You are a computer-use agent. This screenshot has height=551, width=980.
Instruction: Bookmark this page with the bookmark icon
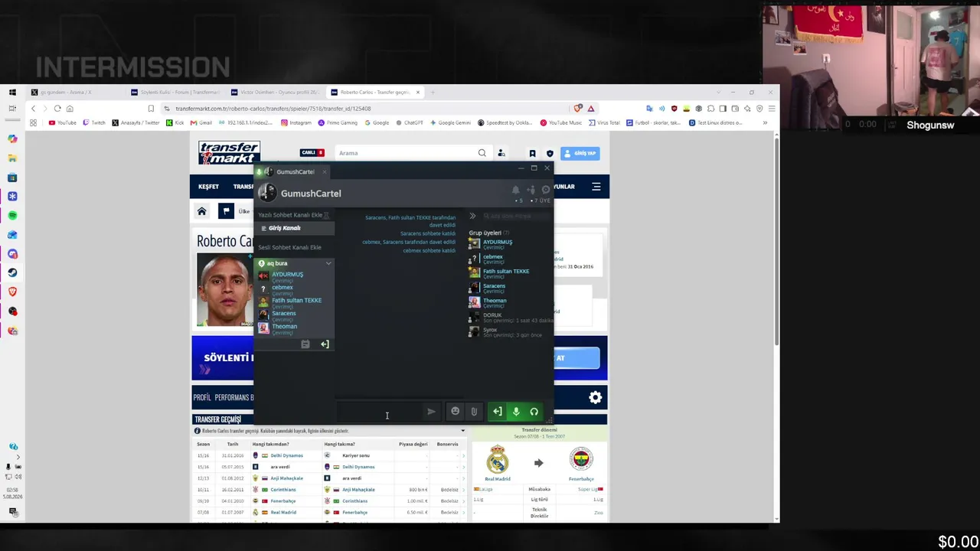click(x=151, y=109)
